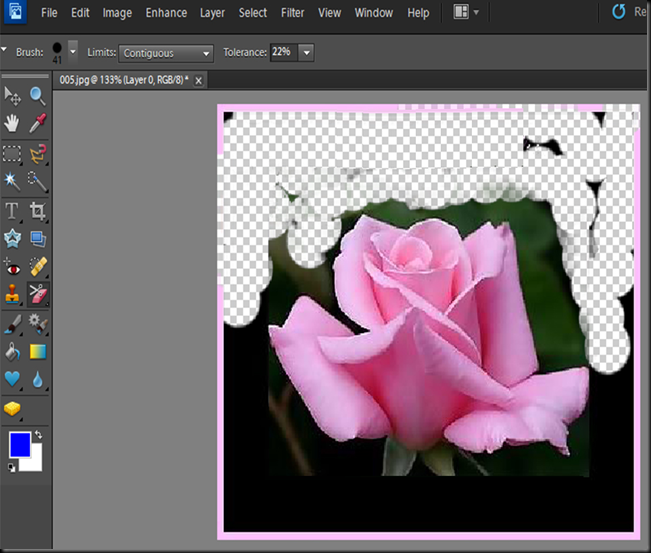Select the Horizontal Type tool

(x=12, y=211)
